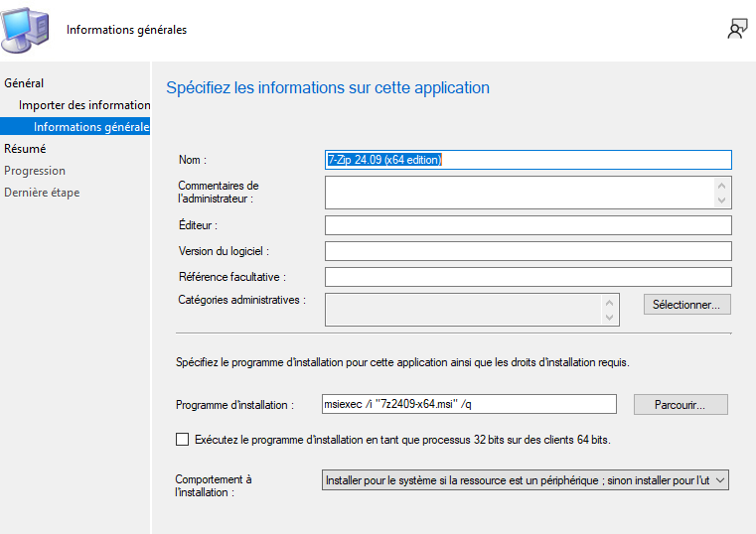This screenshot has width=756, height=534.
Task: Click the user feedback icon top right
Action: coord(736,29)
